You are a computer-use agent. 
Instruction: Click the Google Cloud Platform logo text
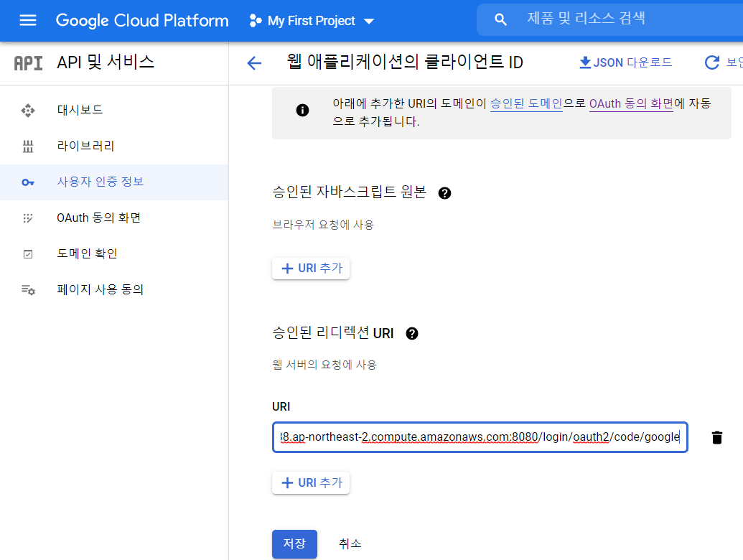pos(142,20)
